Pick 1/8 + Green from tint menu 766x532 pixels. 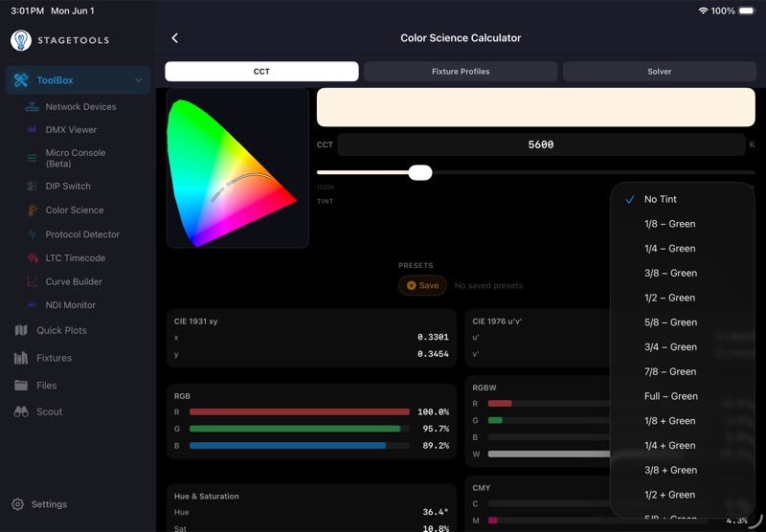tap(683, 421)
